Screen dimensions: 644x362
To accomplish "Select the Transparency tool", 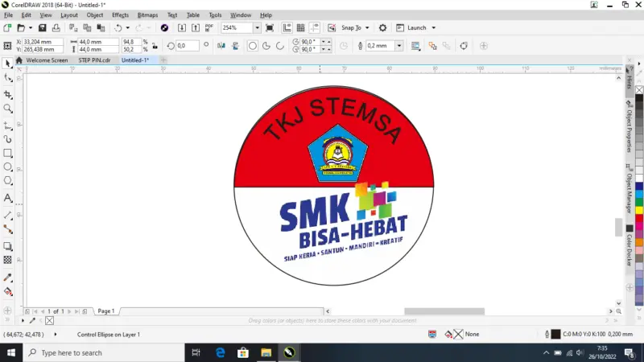I will point(7,260).
